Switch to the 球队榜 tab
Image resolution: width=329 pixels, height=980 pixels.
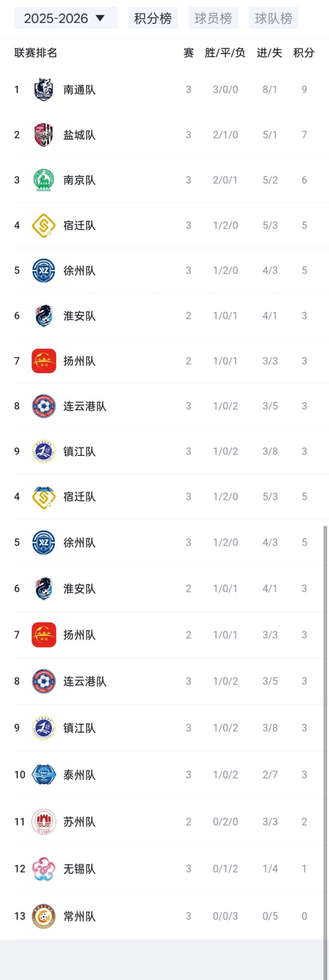(274, 18)
